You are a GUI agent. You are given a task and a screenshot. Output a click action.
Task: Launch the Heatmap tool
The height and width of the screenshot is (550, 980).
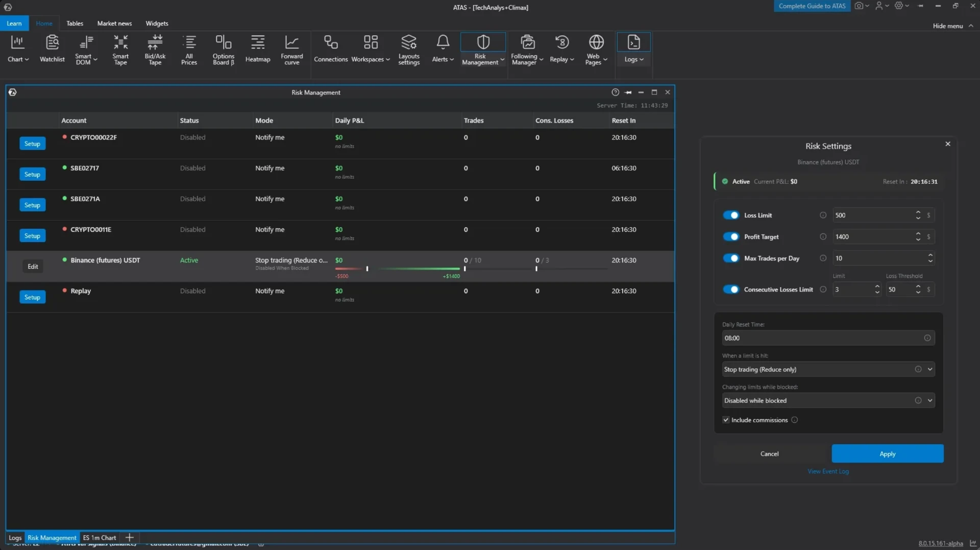tap(258, 49)
